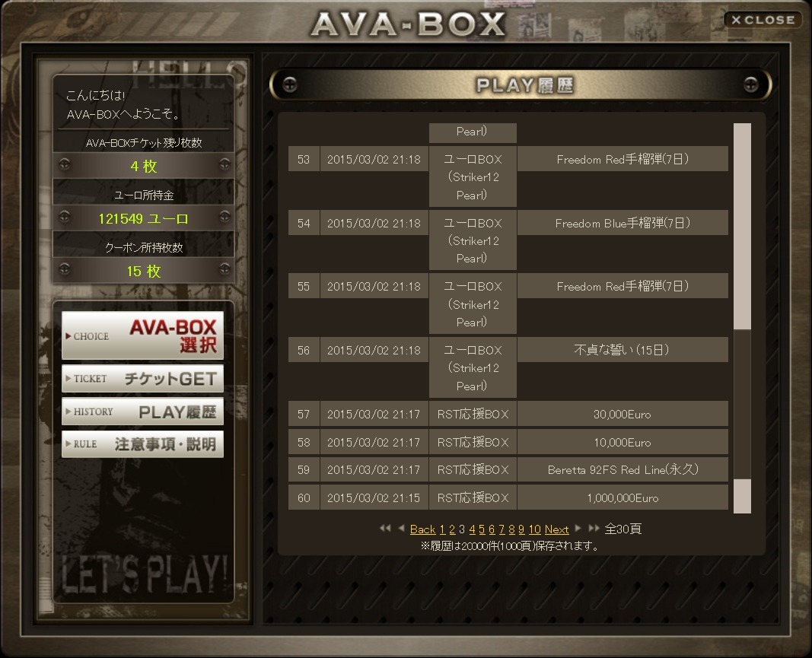812x658 pixels.
Task: Open 注意事項・説明 RULE page
Action: click(142, 444)
